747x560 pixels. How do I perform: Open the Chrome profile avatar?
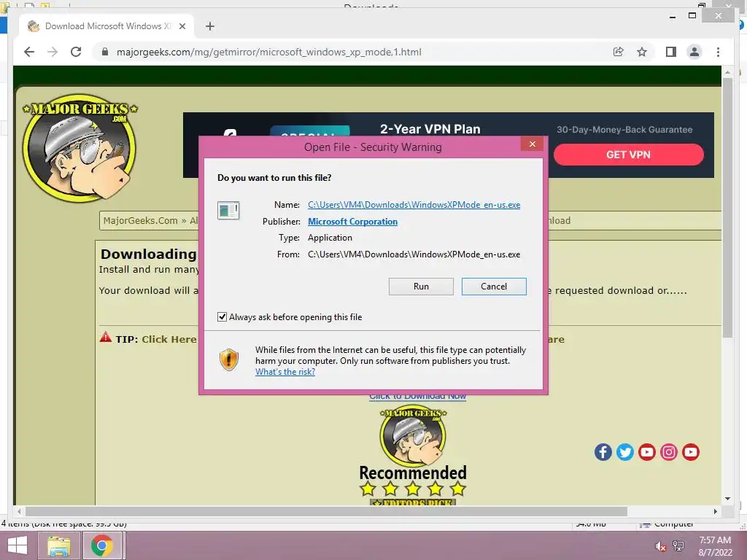pos(694,52)
